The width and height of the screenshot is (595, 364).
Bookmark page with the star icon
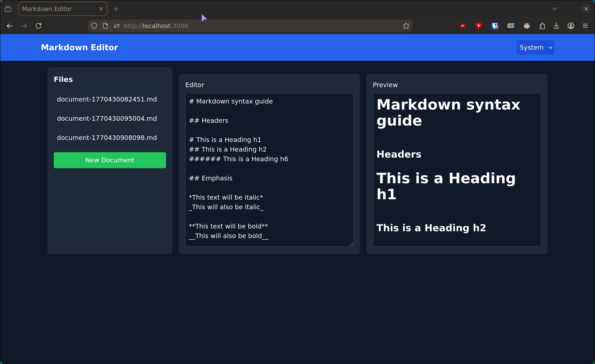406,26
